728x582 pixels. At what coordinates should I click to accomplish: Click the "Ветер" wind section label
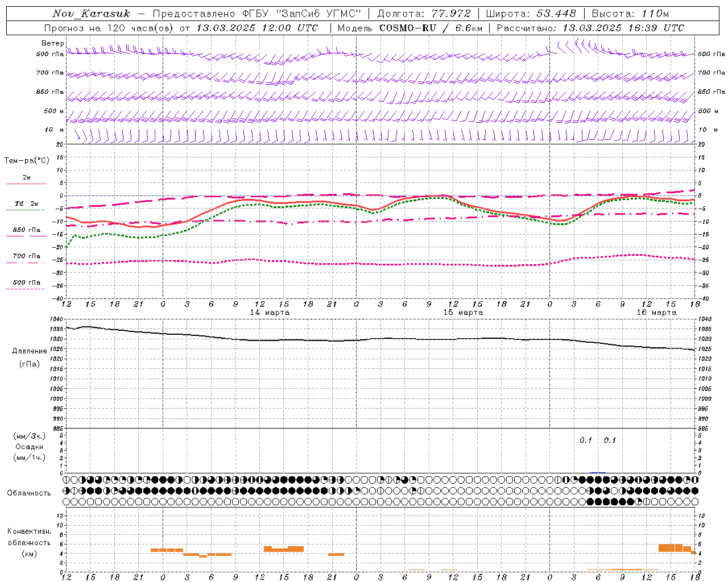(52, 43)
